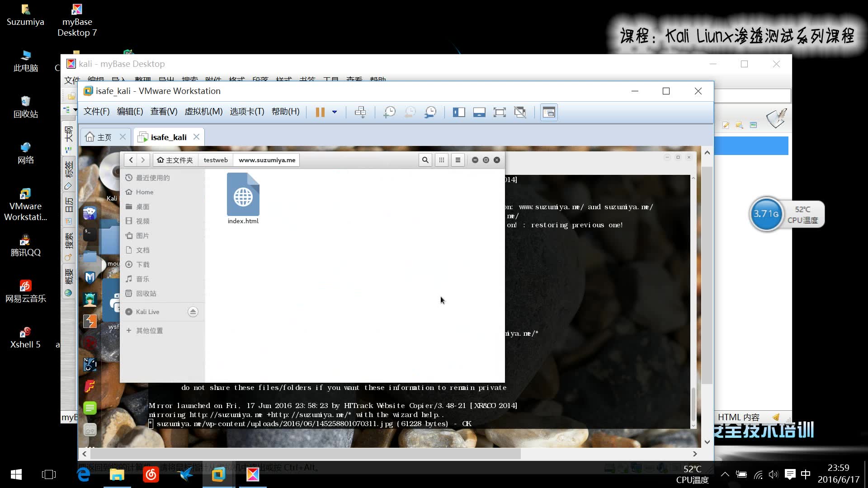Toggle the VMware library sidebar
The width and height of the screenshot is (868, 488).
pos(459,112)
